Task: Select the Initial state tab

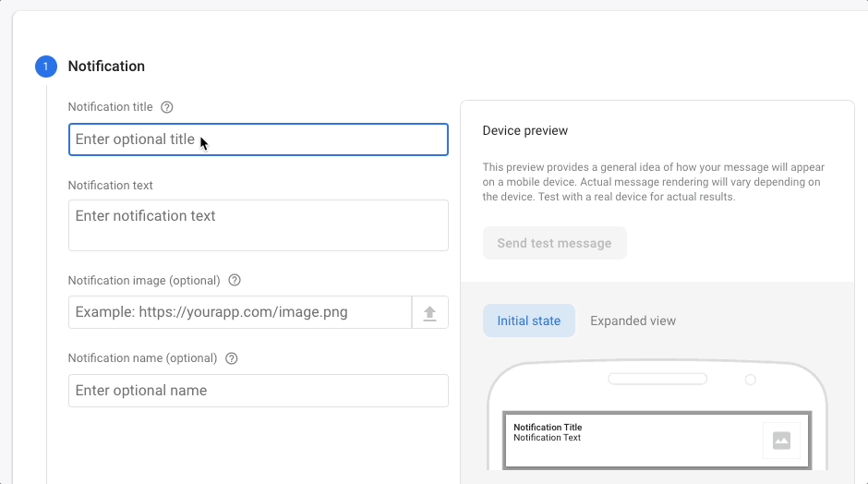Action: pyautogui.click(x=529, y=321)
